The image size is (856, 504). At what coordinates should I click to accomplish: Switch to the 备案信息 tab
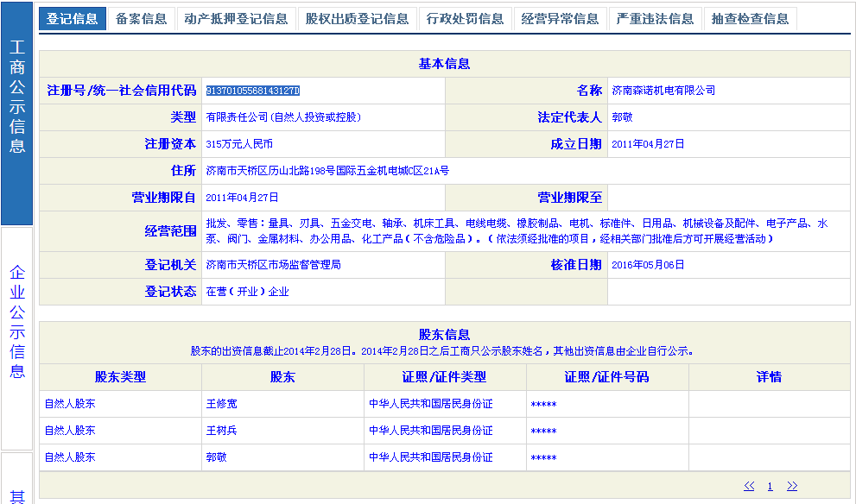pos(141,19)
